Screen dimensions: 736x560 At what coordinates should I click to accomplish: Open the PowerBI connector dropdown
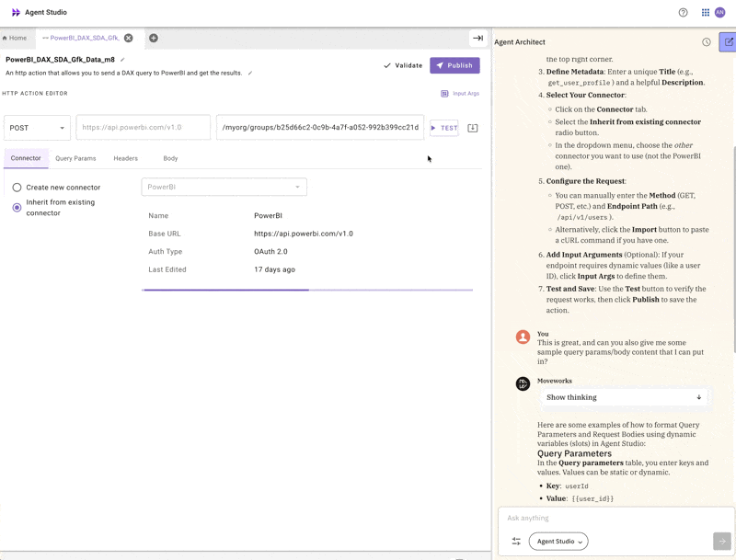224,188
